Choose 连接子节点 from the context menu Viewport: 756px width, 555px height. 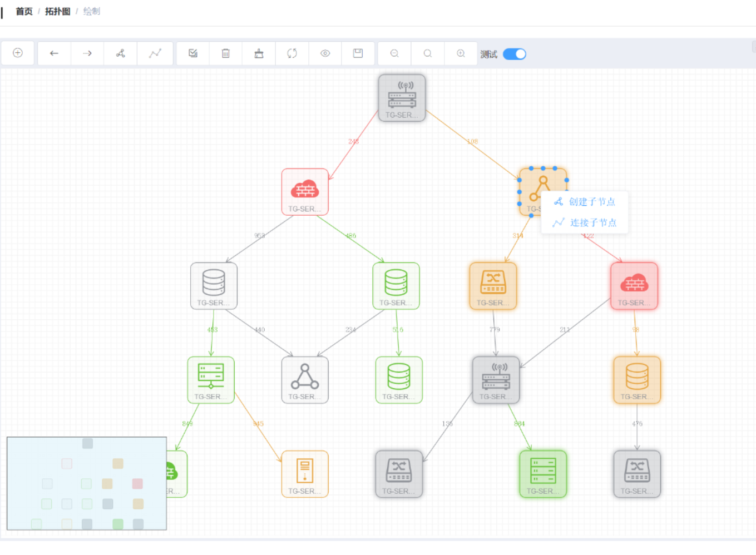pyautogui.click(x=585, y=223)
